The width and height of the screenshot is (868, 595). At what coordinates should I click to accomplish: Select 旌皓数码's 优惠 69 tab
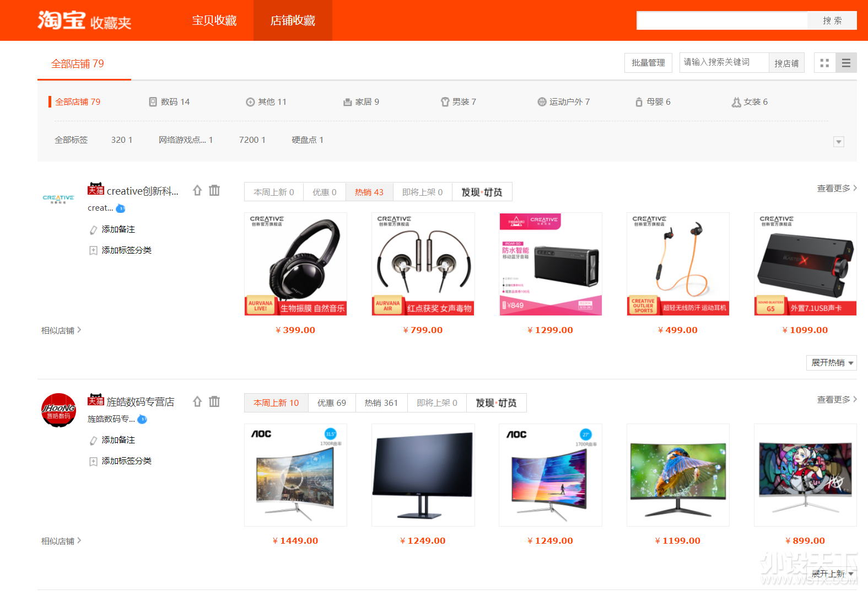332,403
